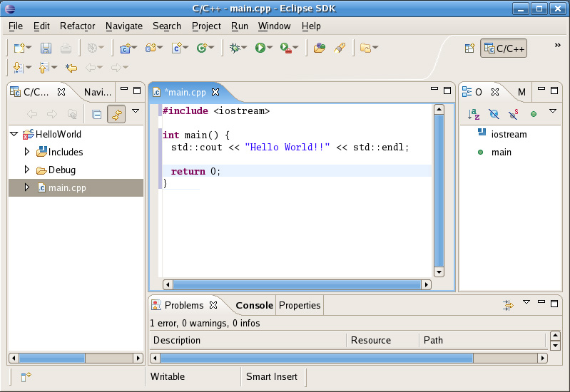Click the Search flashlight icon
The image size is (570, 392).
pyautogui.click(x=340, y=48)
